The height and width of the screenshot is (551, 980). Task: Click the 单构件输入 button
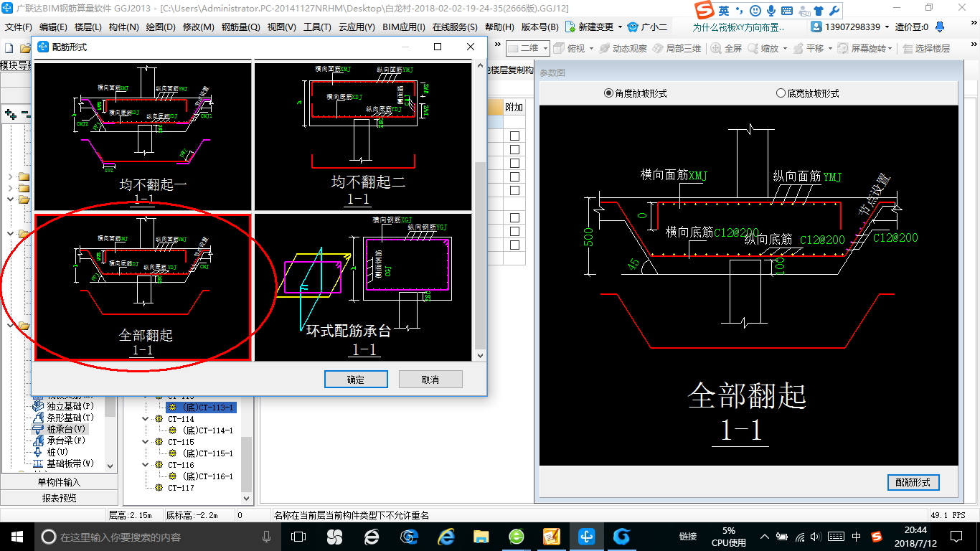pyautogui.click(x=60, y=482)
